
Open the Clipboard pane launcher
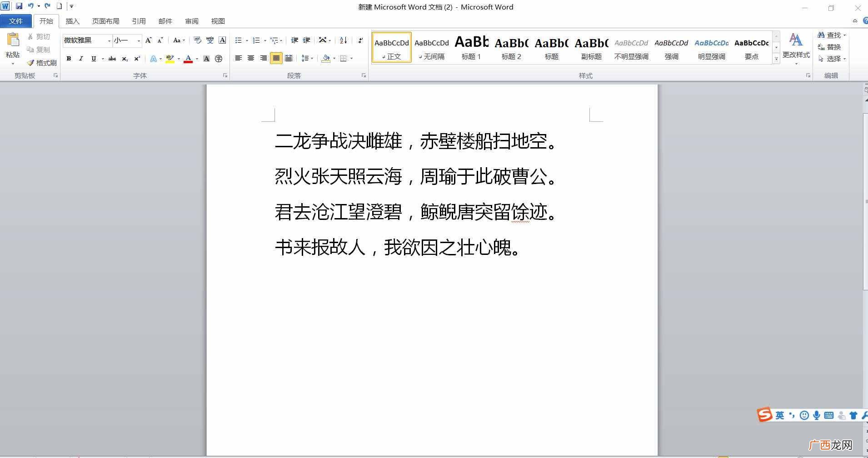click(55, 75)
